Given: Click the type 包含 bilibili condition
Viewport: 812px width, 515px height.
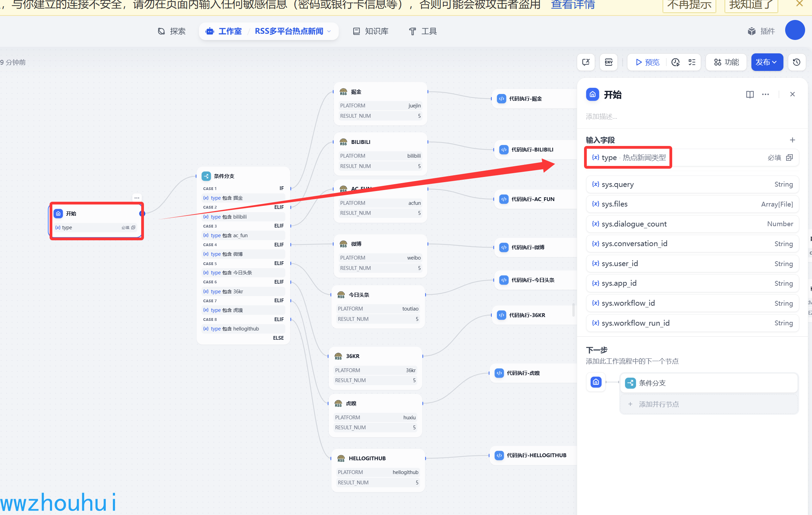Looking at the screenshot, I should click(243, 217).
